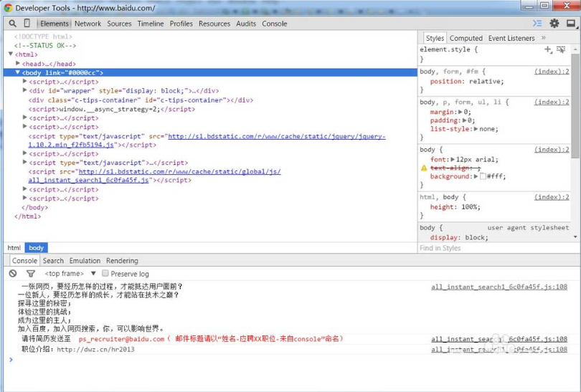Screen dimensions: 581x392
Task: Open jquery-1.10.2.min script link
Action: click(207, 140)
